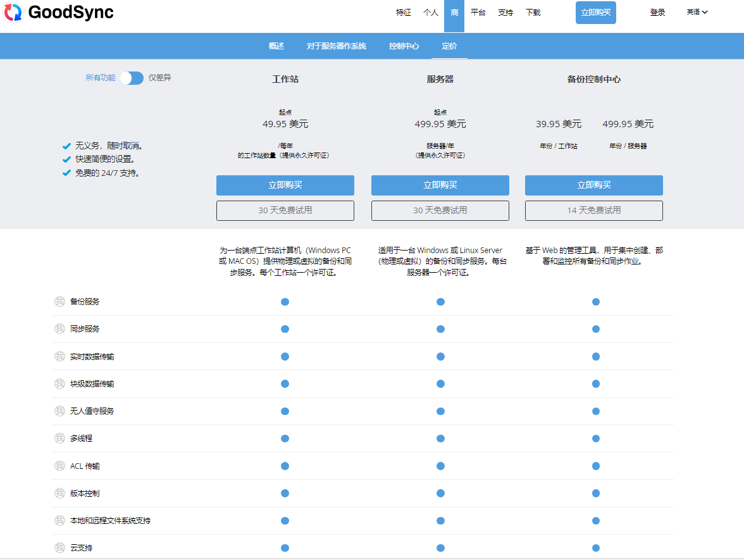Click the checkmark icon next to 免费的 24/7 支持
Screen dimensions: 744x560
(x=66, y=173)
